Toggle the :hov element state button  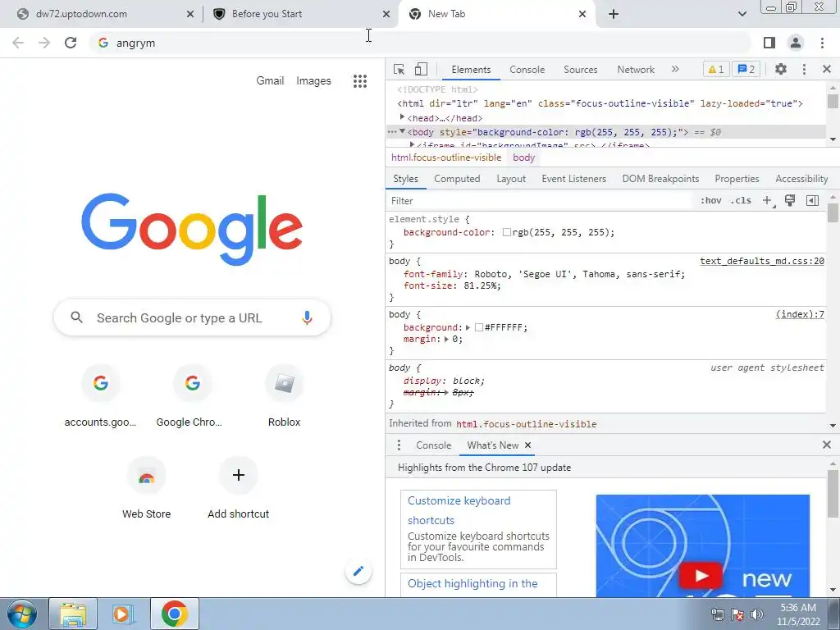[x=711, y=200]
